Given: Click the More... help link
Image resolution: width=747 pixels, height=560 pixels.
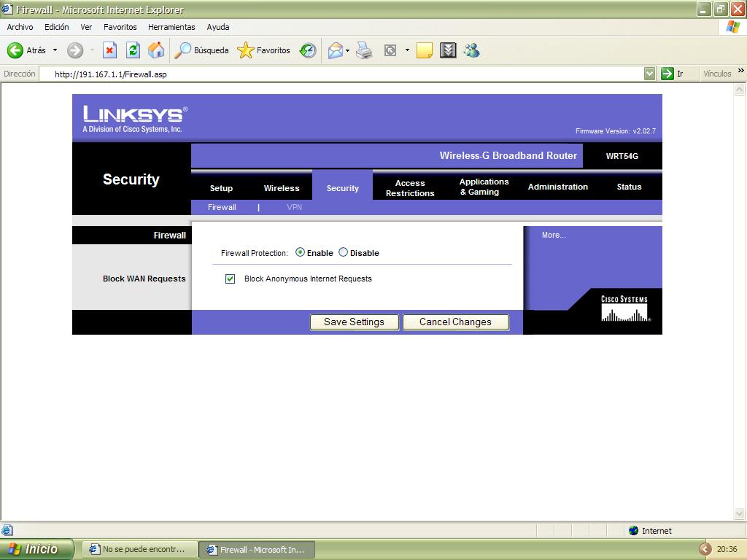Looking at the screenshot, I should click(x=554, y=235).
